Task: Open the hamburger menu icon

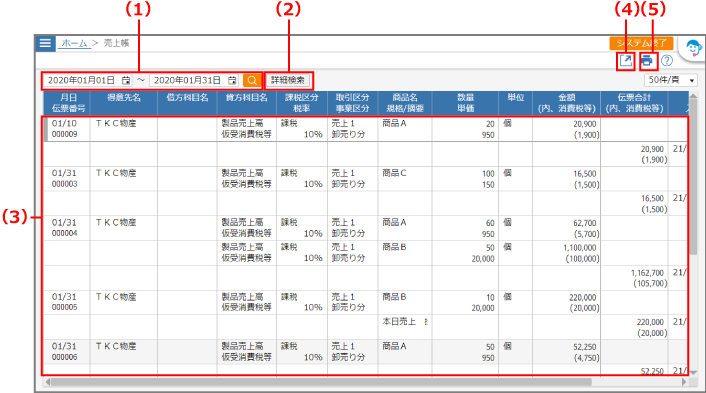Action: pos(45,43)
